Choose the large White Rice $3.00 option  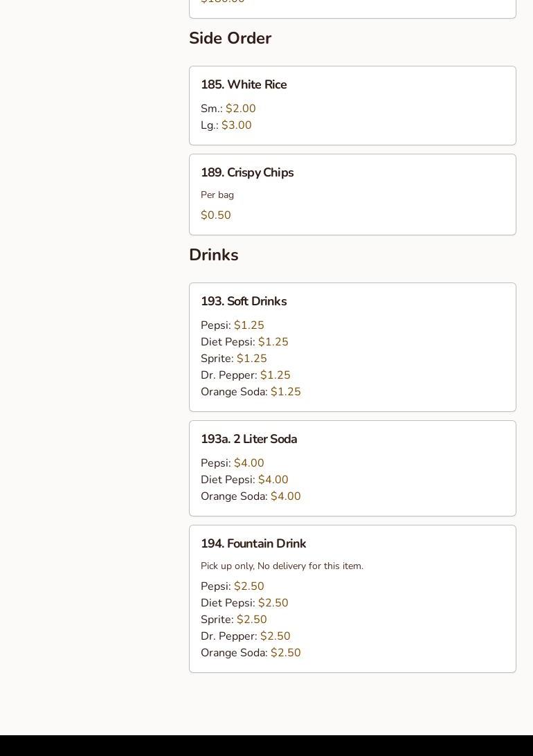point(226,125)
